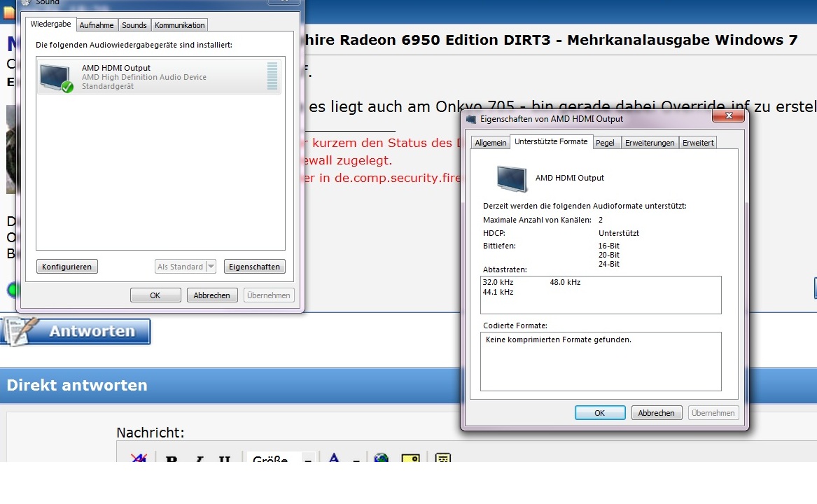This screenshot has width=817, height=504.
Task: Select the 44.1 kHz sample rate entry
Action: [498, 292]
